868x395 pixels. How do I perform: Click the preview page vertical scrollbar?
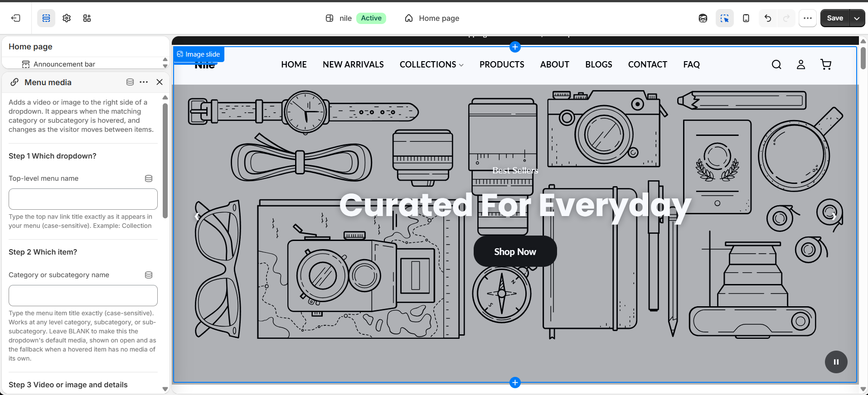[863, 58]
